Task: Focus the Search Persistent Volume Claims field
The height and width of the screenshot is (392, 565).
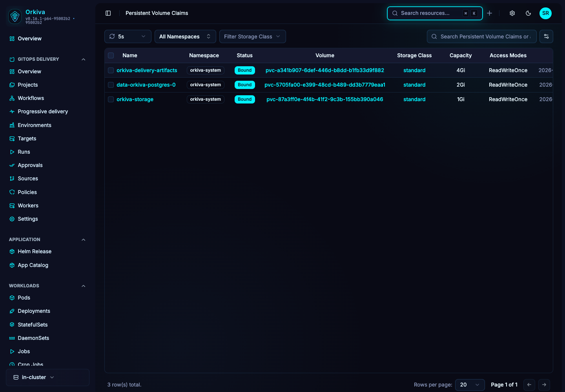Action: pyautogui.click(x=482, y=36)
